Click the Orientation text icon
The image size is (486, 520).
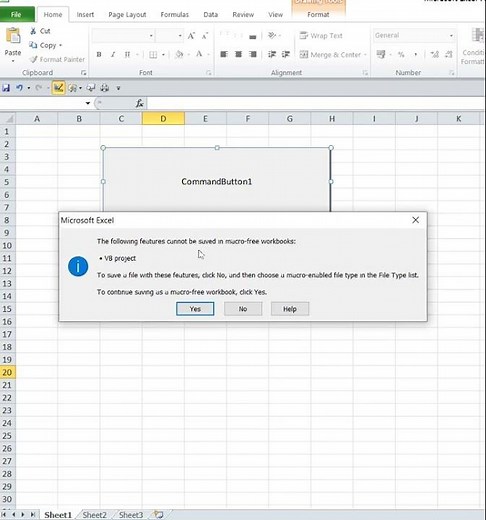click(272, 35)
